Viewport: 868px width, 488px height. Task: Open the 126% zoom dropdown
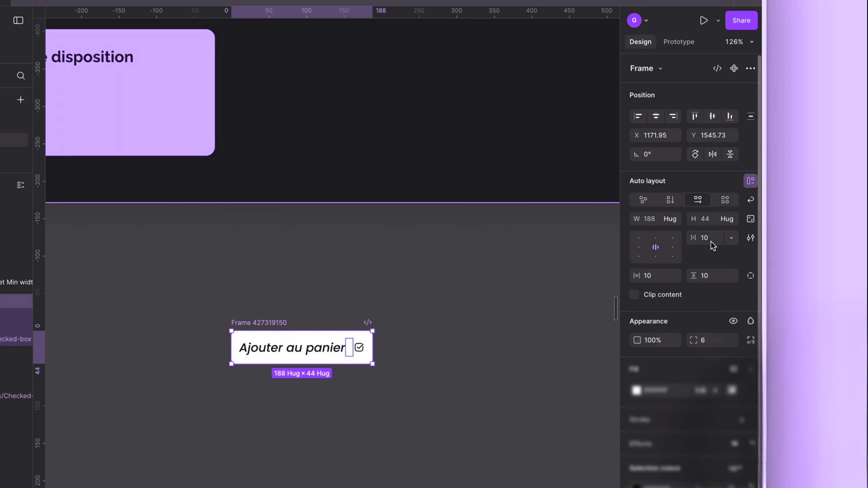(x=739, y=42)
